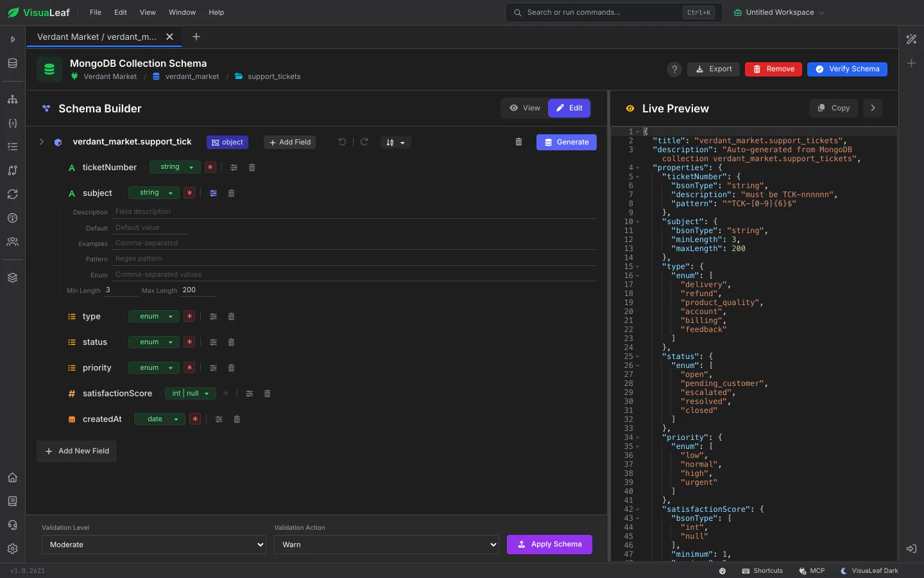Open the priority enum type dropdown
The width and height of the screenshot is (924, 578).
154,368
